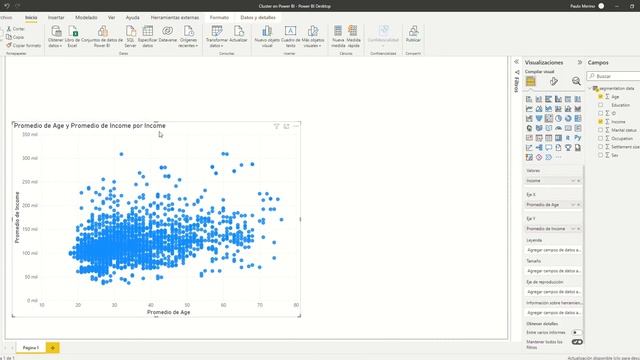The height and width of the screenshot is (360, 640).
Task: Click Copiar formato in the clipboard group
Action: pyautogui.click(x=24, y=46)
